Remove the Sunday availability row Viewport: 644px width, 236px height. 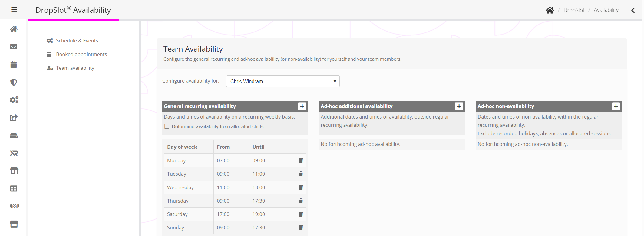click(301, 228)
